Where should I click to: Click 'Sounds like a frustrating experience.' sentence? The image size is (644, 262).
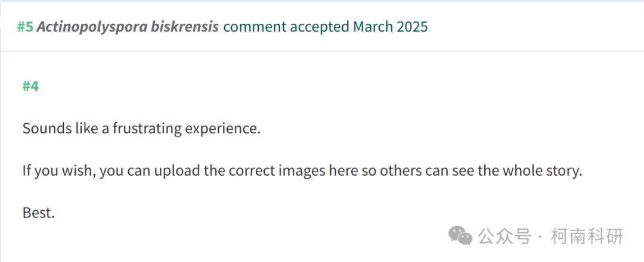coord(142,129)
